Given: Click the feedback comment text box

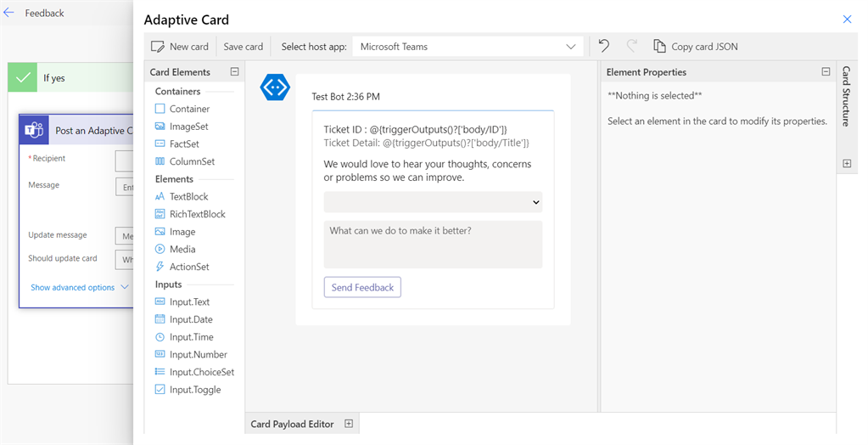Looking at the screenshot, I should click(433, 245).
